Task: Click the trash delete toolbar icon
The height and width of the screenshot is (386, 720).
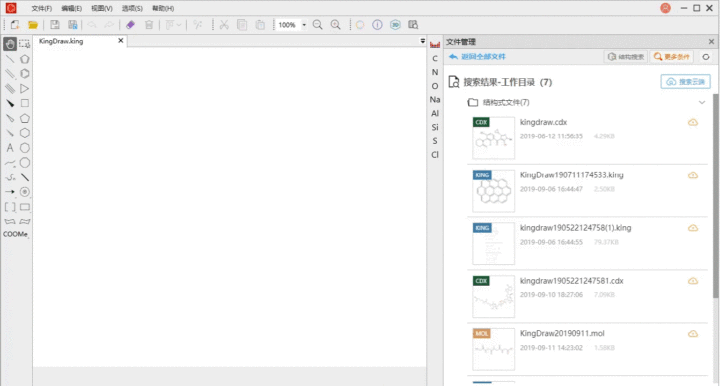Action: 149,25
